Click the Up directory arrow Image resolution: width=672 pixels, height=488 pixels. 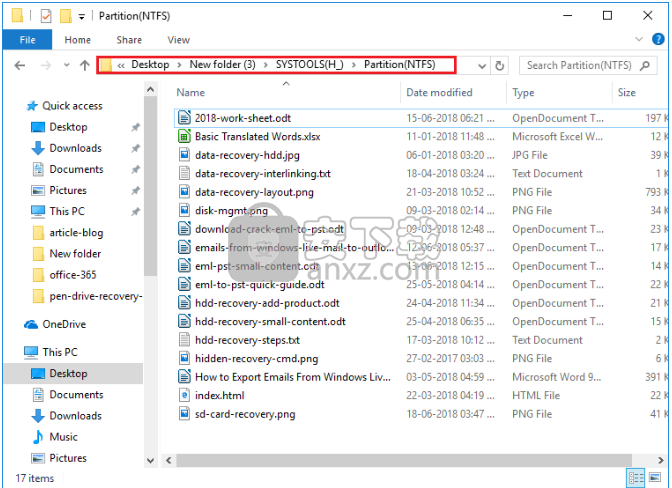coord(84,65)
